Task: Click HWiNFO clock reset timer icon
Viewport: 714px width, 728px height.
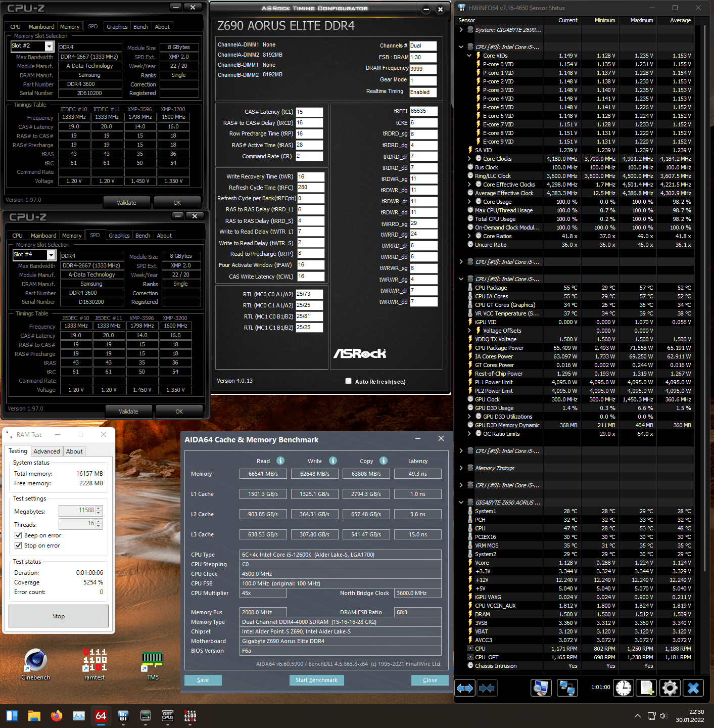Action: (624, 688)
